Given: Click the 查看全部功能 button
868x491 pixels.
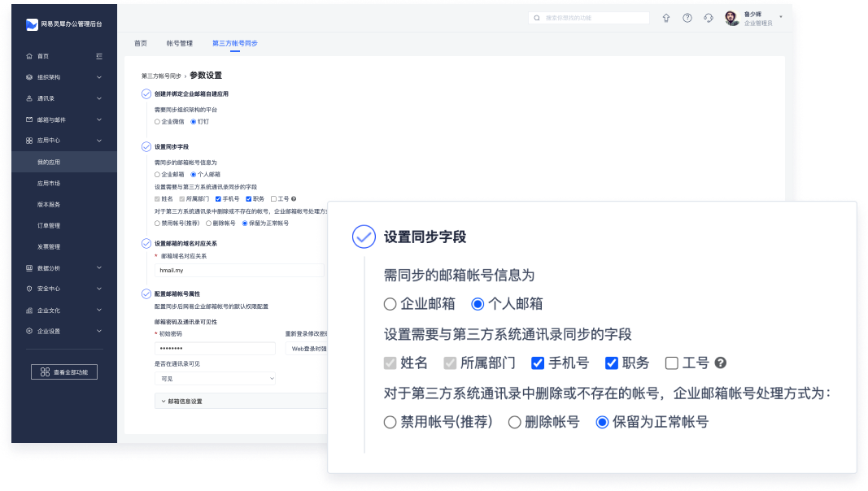Looking at the screenshot, I should pyautogui.click(x=64, y=372).
